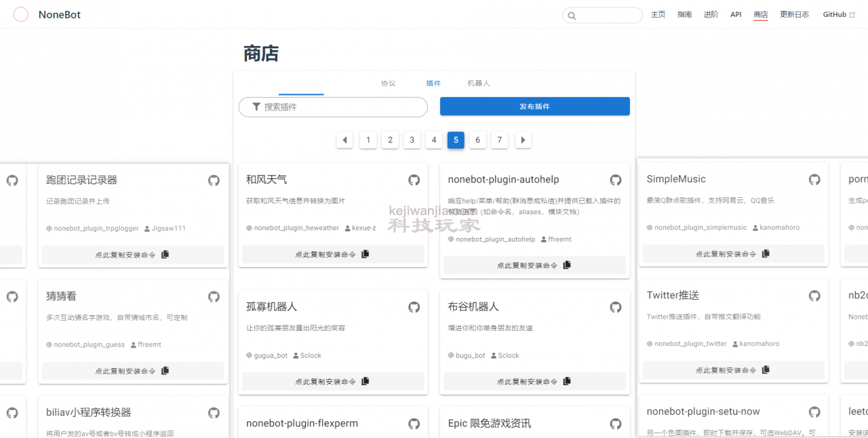The height and width of the screenshot is (438, 868).
Task: Open the API nav item
Action: [x=736, y=14]
